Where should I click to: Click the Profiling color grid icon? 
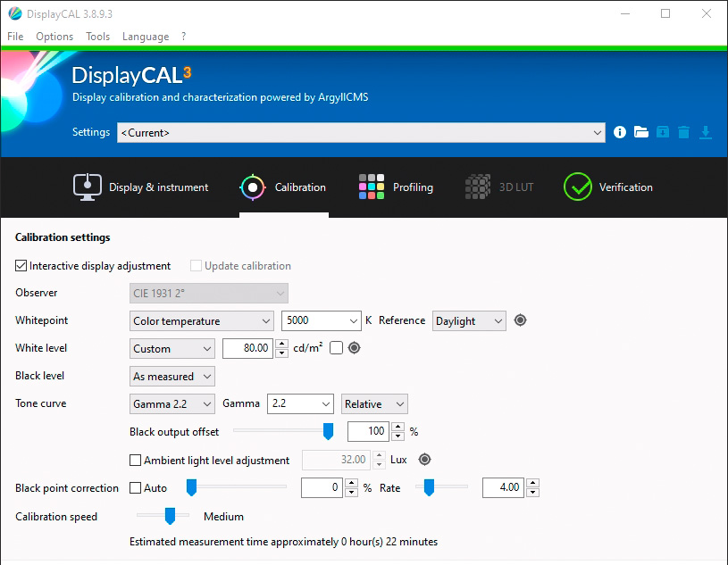[372, 187]
